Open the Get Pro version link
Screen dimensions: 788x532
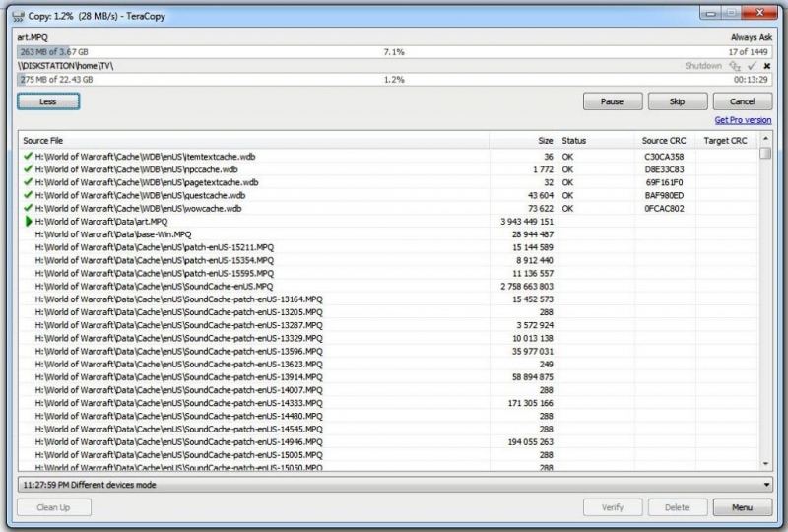coord(743,120)
